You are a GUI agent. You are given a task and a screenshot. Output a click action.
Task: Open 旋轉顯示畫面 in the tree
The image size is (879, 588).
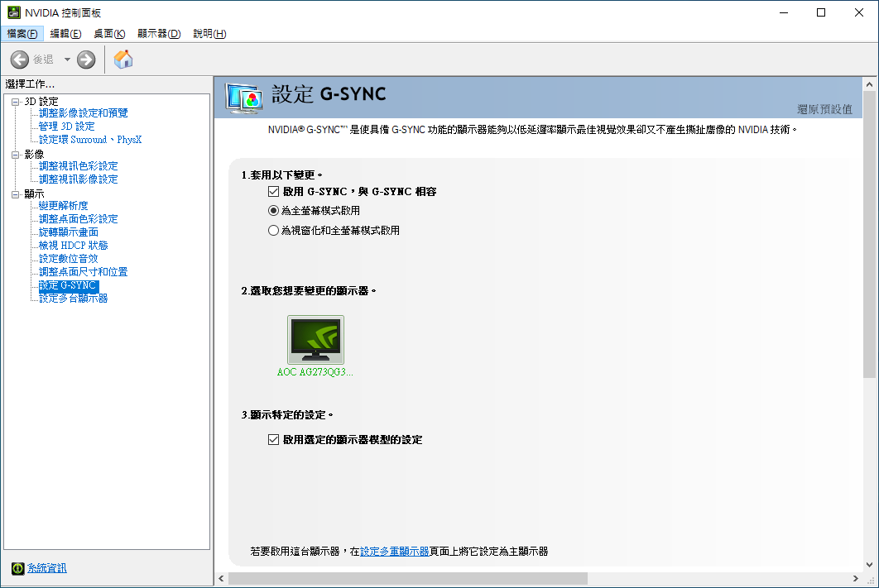click(x=69, y=232)
